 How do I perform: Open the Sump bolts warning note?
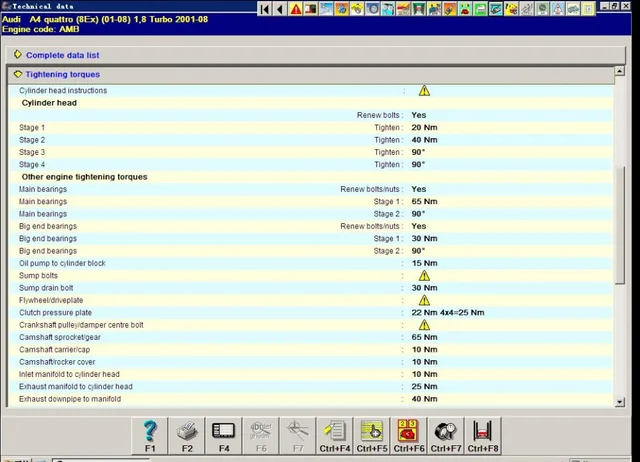[x=424, y=275]
